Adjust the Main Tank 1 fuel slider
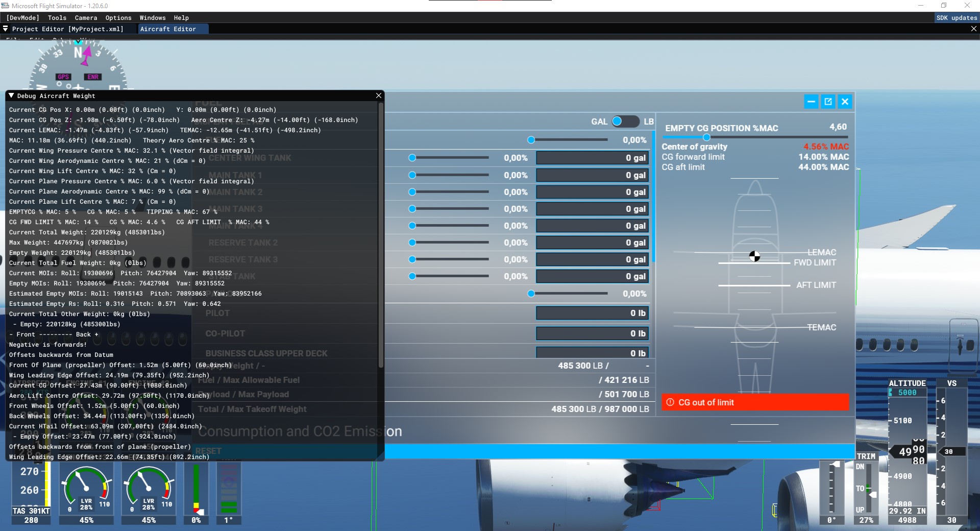980x531 pixels. click(x=449, y=175)
